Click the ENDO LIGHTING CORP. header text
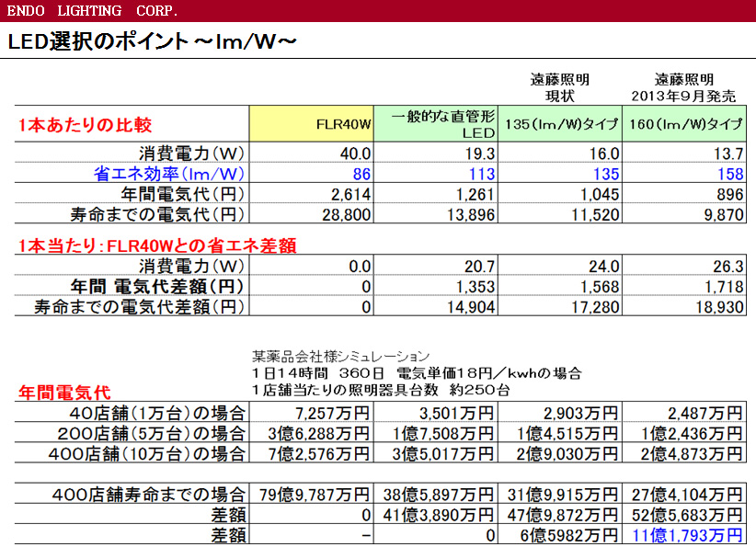Viewport: 756px width, 547px height. (92, 11)
